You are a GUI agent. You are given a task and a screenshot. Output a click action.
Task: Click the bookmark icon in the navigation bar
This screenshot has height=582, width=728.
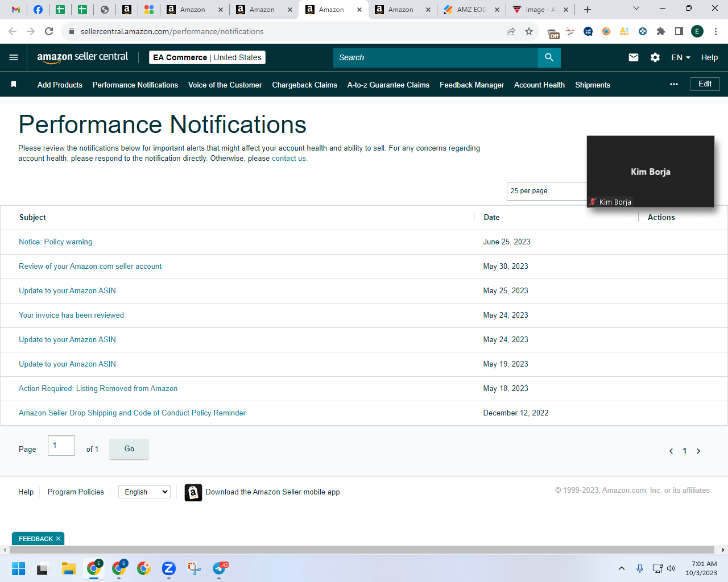(x=14, y=84)
